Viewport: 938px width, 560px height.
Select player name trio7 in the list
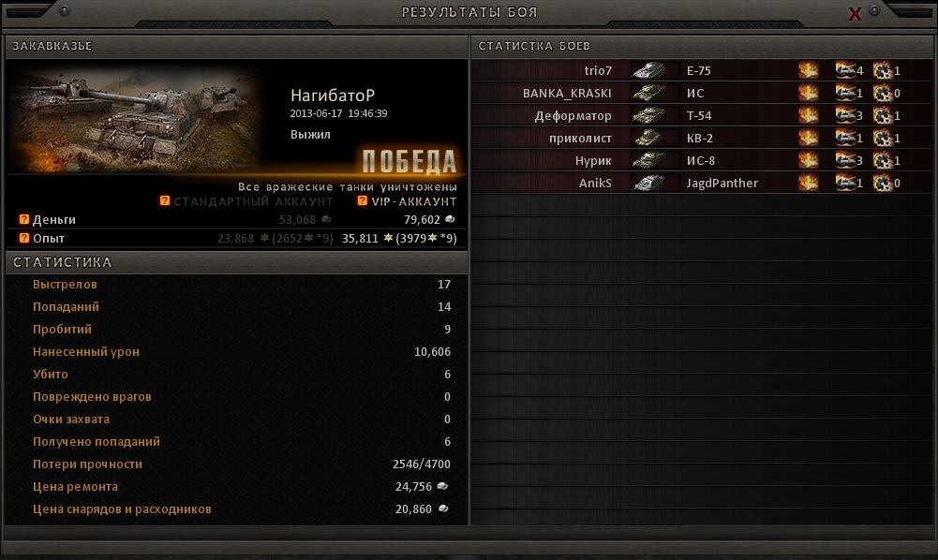pos(598,70)
